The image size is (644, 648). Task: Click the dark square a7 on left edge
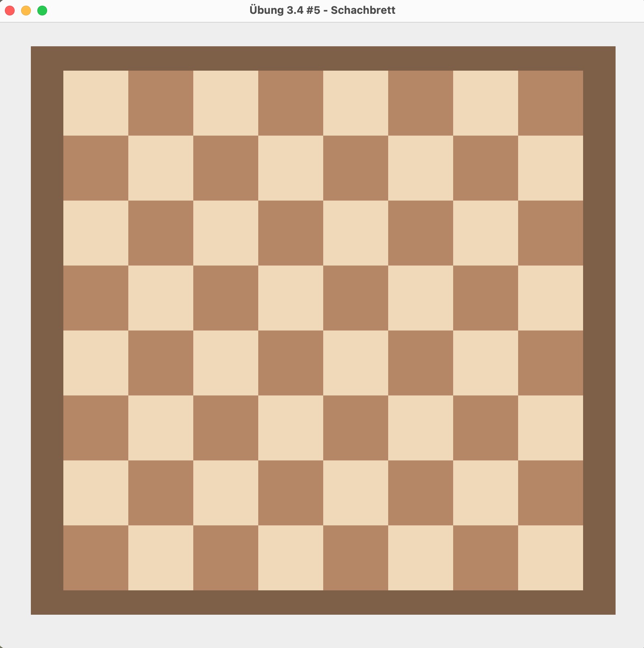click(96, 168)
